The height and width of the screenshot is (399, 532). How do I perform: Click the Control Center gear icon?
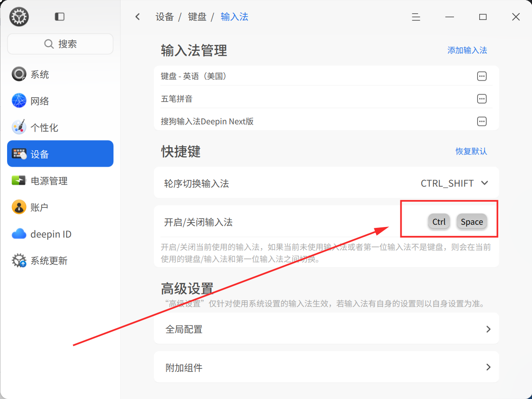[19, 17]
